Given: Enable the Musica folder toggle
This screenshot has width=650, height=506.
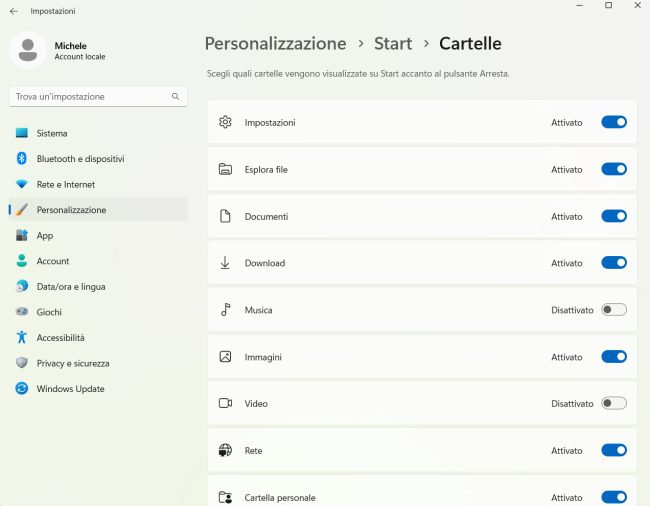Looking at the screenshot, I should coord(613,310).
